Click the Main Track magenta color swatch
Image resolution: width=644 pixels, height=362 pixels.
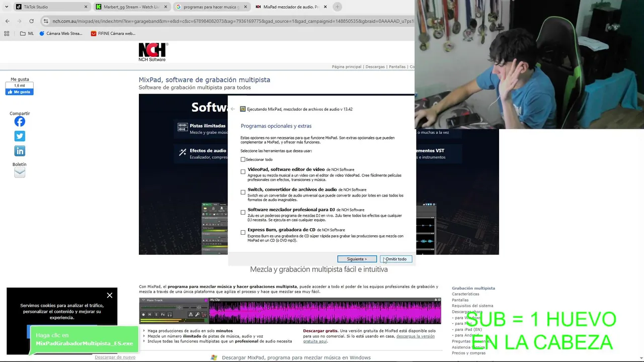tap(206, 300)
